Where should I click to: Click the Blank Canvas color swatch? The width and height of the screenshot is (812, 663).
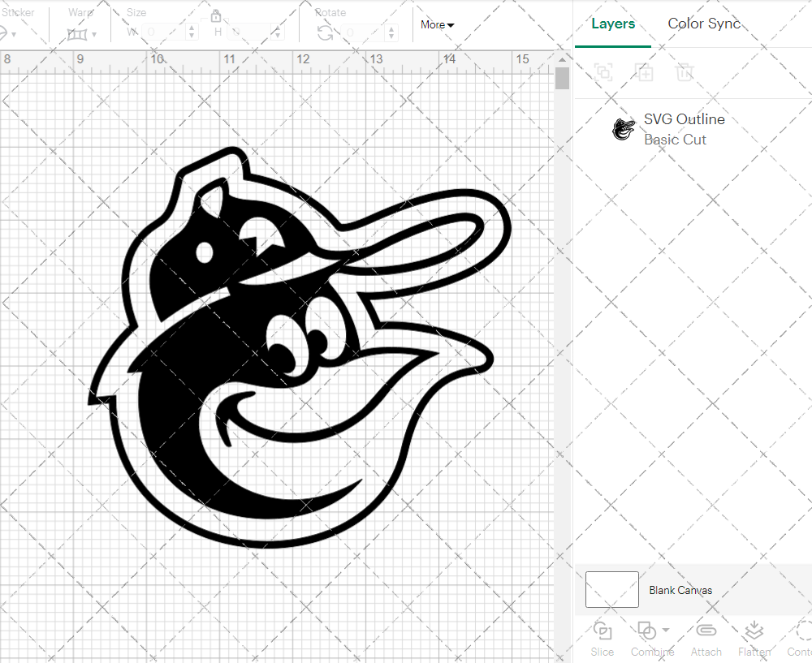[x=611, y=590]
